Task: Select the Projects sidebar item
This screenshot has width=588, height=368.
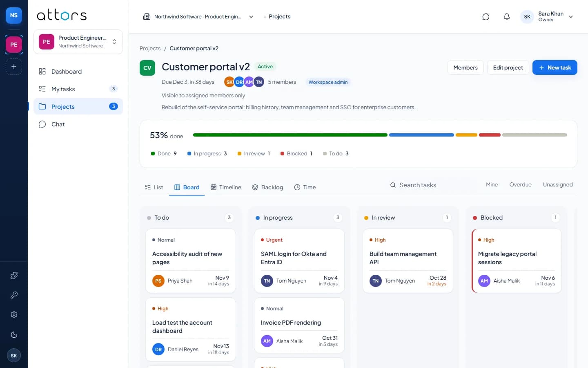Action: (78, 107)
